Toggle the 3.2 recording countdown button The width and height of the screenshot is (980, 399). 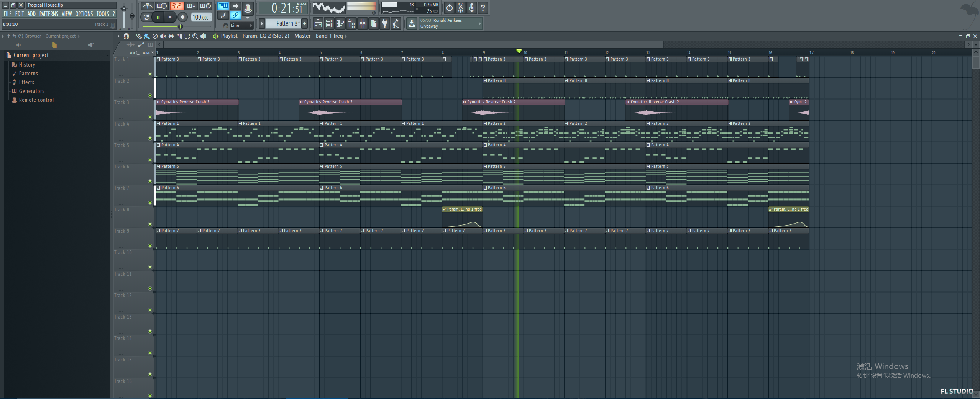[x=176, y=6]
